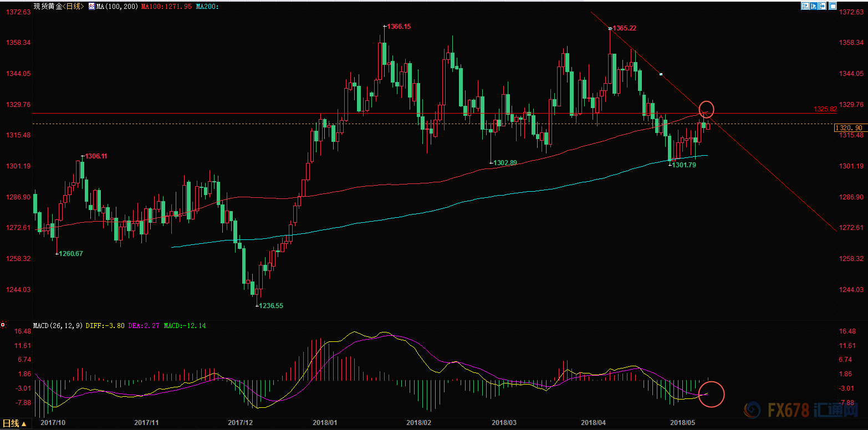The height and width of the screenshot is (430, 868).
Task: Click the 2018/02 date label
Action: (x=419, y=422)
